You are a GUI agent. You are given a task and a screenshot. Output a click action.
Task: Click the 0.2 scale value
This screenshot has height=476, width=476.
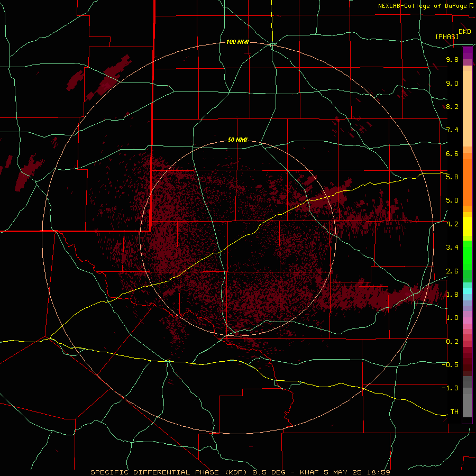click(x=452, y=342)
